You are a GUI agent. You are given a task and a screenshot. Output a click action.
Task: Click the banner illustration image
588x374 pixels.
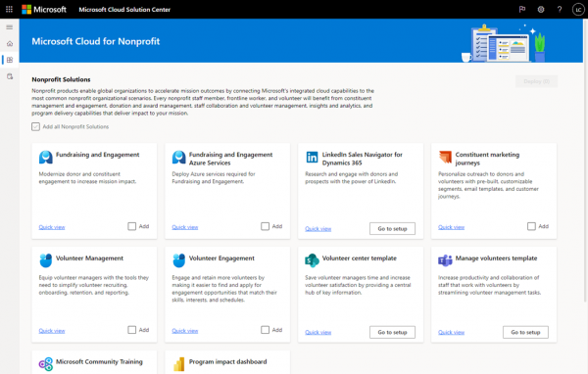click(504, 43)
